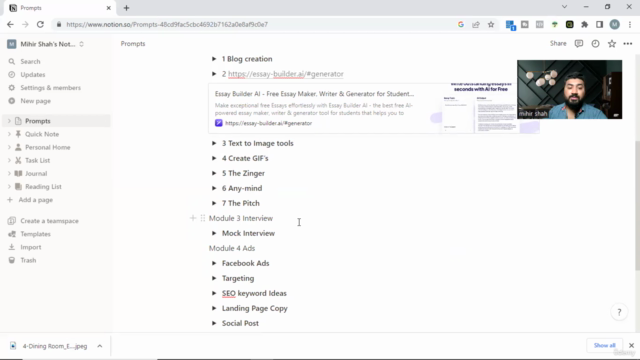Expand Prompts page chevron in sidebar
The height and width of the screenshot is (360, 640).
click(9, 121)
